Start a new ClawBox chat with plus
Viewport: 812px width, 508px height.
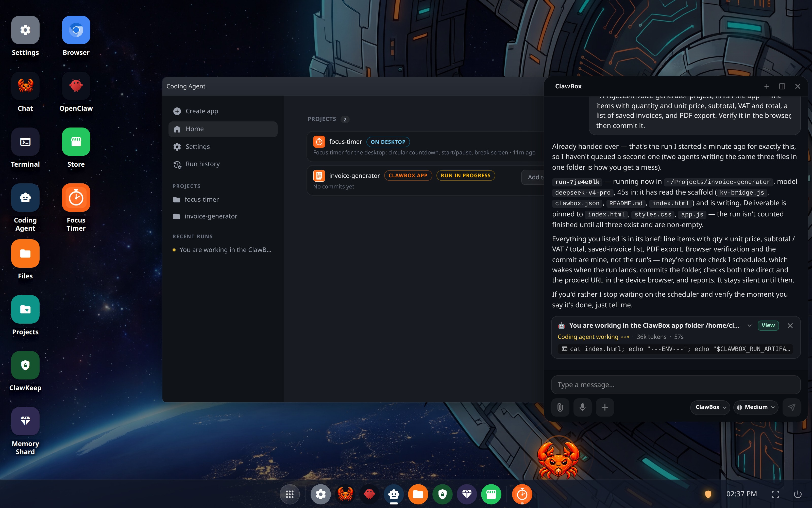tap(767, 86)
